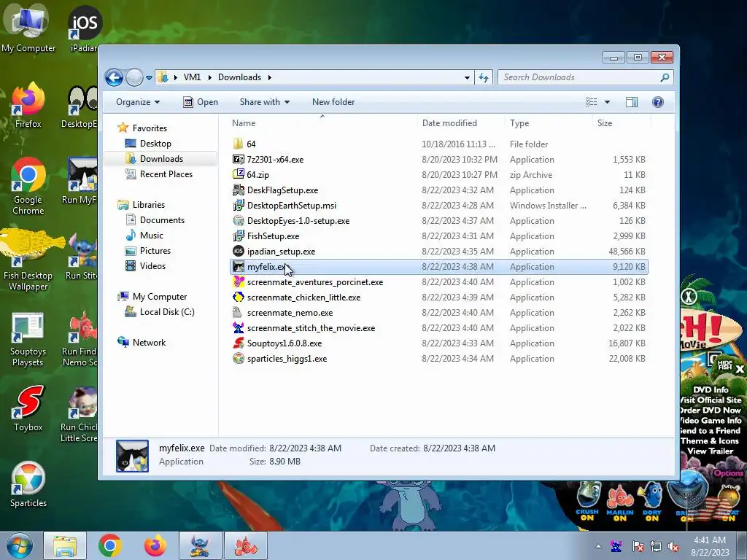Open the Pictures library
Screen dimensions: 747x560
click(155, 251)
